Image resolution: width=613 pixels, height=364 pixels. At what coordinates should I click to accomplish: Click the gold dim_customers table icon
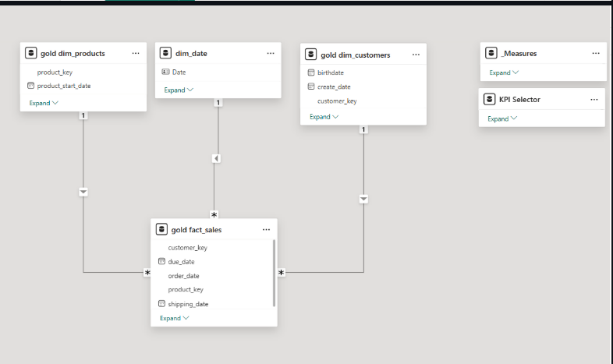(x=311, y=55)
